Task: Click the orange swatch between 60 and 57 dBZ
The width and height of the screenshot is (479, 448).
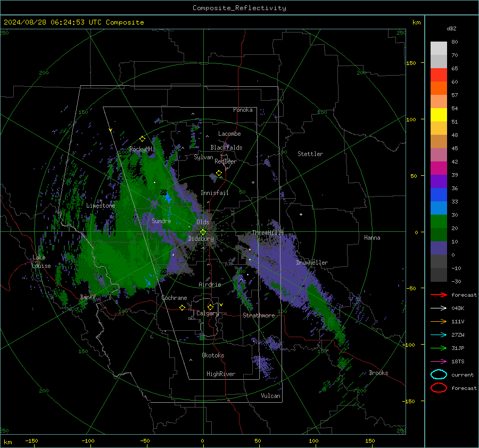Action: (439, 88)
